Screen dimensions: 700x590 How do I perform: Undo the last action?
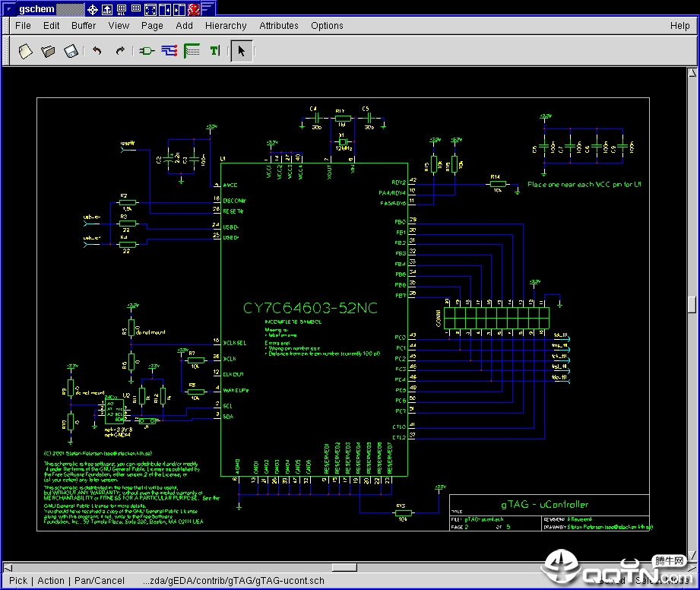click(x=97, y=51)
